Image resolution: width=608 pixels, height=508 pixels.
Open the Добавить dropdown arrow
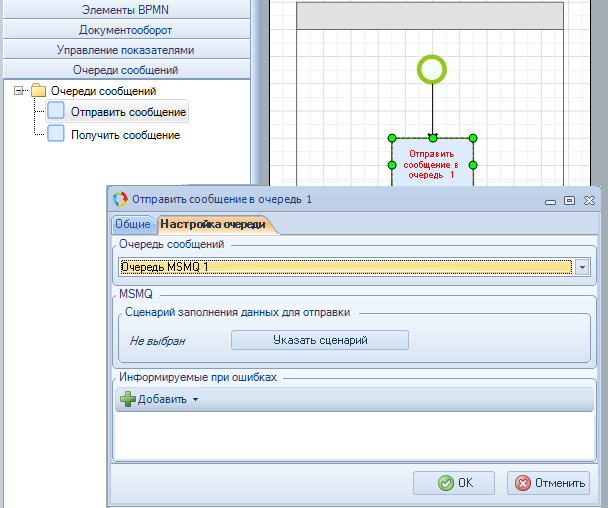tap(195, 399)
